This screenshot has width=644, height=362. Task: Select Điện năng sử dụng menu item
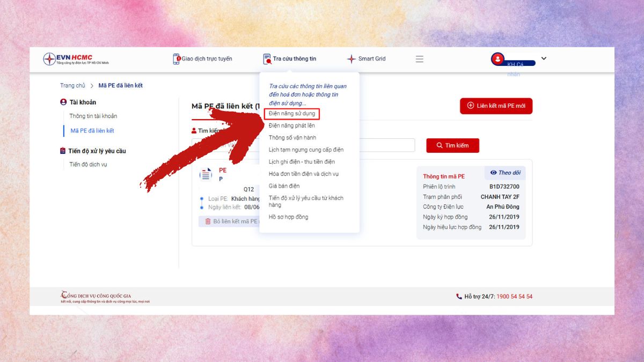pyautogui.click(x=292, y=114)
